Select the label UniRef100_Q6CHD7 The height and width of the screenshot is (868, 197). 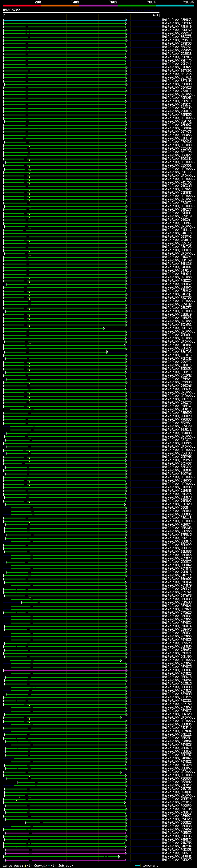(x=177, y=670)
